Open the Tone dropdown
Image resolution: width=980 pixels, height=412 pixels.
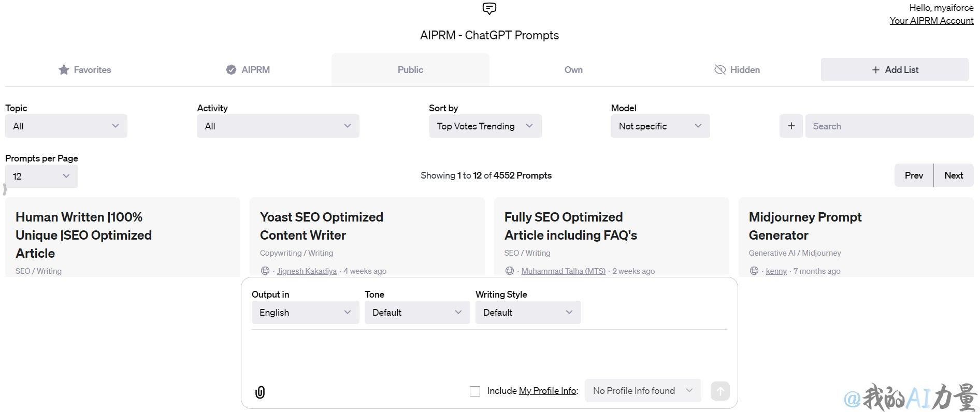(417, 312)
